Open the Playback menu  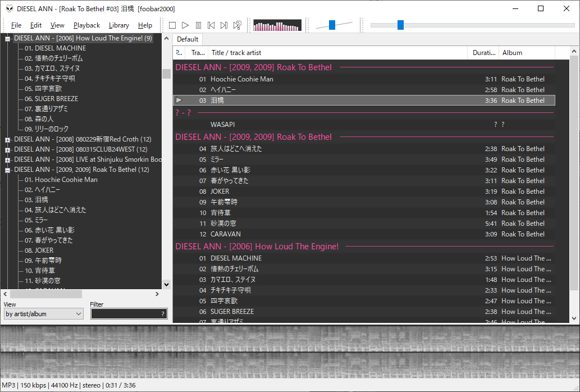pyautogui.click(x=86, y=25)
